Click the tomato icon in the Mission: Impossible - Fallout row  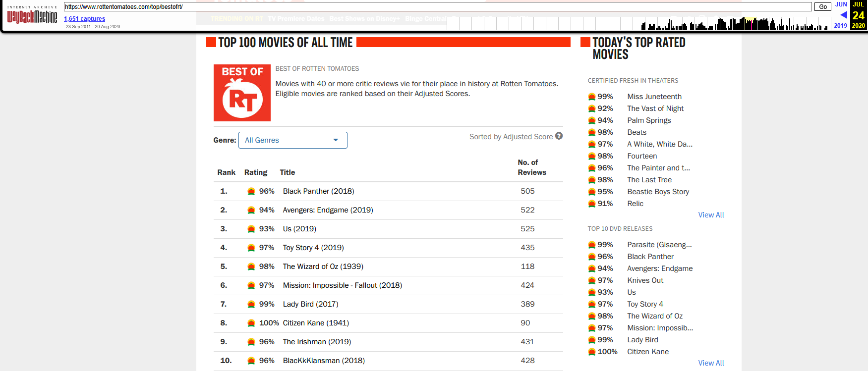click(x=251, y=285)
